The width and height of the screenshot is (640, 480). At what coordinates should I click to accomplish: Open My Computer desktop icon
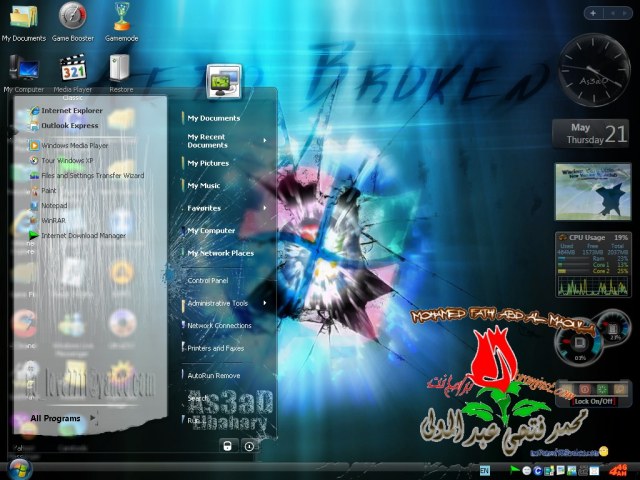24,73
